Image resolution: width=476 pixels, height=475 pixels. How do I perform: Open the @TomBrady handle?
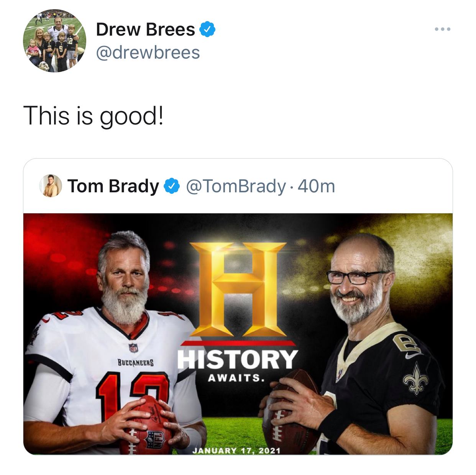coord(236,186)
